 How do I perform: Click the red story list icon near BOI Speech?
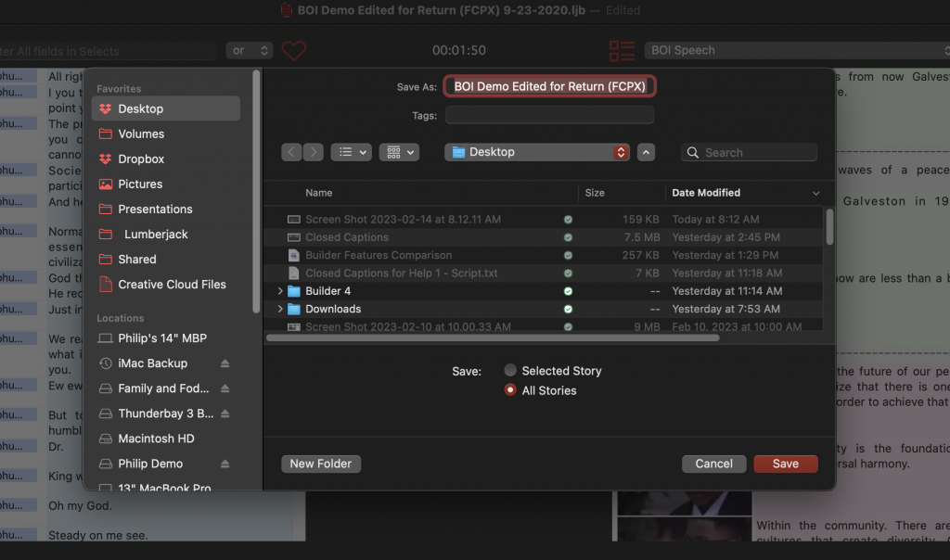point(622,51)
